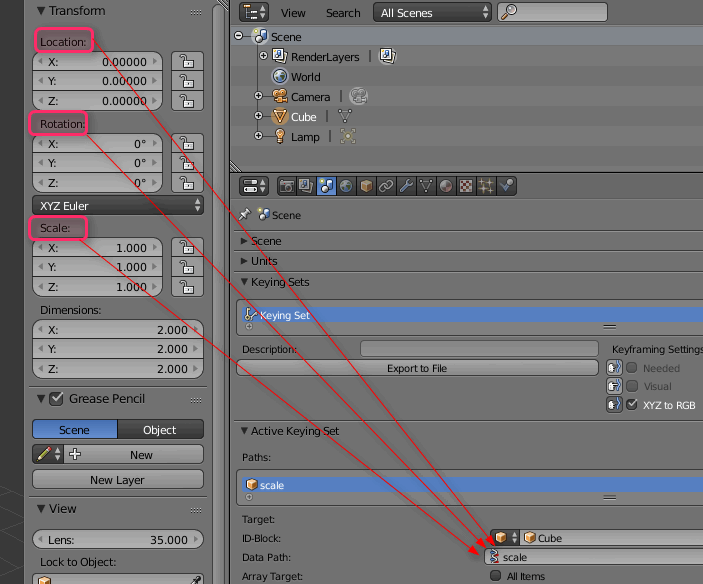The height and width of the screenshot is (584, 703).
Task: Open the Scene properties tab
Action: coord(326,186)
